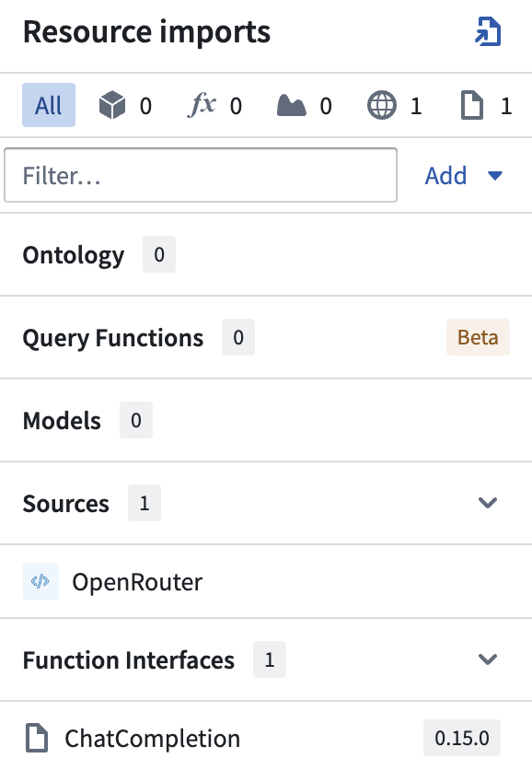Image resolution: width=532 pixels, height=770 pixels.
Task: Filter by Sources globe icon
Action: pyautogui.click(x=382, y=105)
